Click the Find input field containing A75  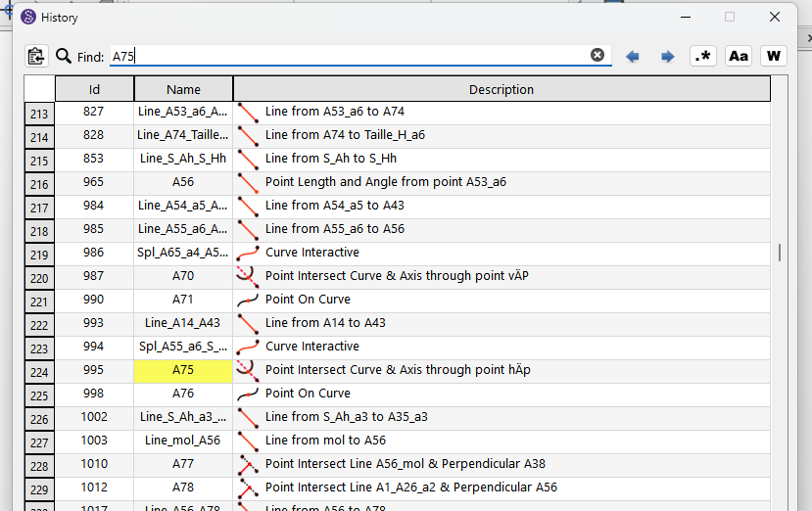pos(353,56)
